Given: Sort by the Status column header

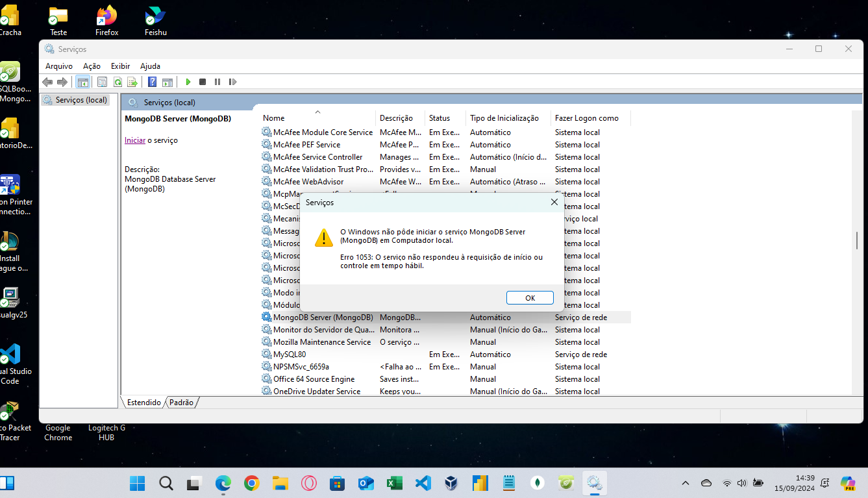Looking at the screenshot, I should [x=445, y=118].
